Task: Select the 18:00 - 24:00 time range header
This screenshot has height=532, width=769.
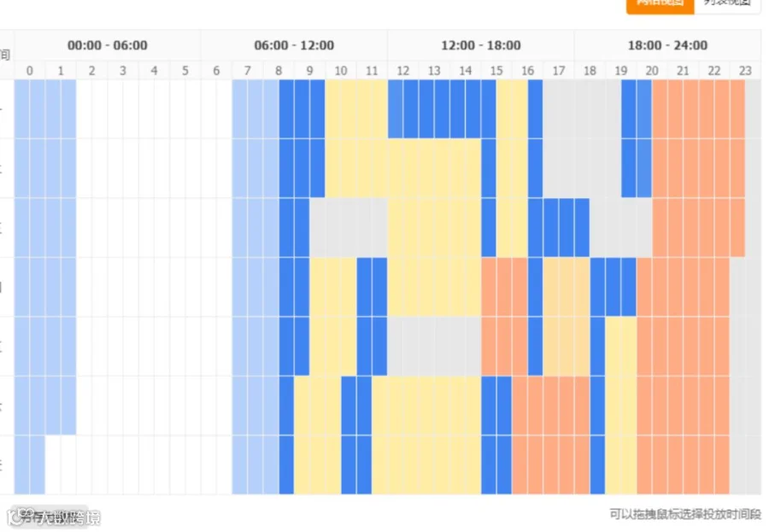Action: (x=667, y=45)
